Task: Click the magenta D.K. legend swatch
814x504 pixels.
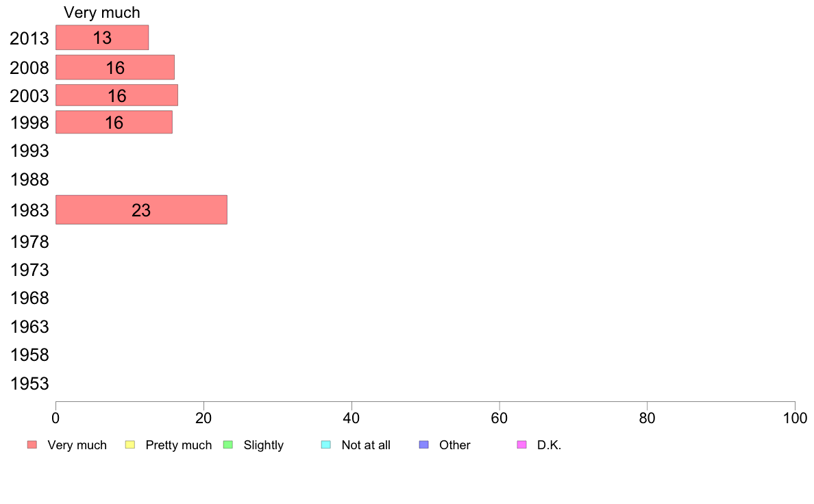Action: coord(521,445)
